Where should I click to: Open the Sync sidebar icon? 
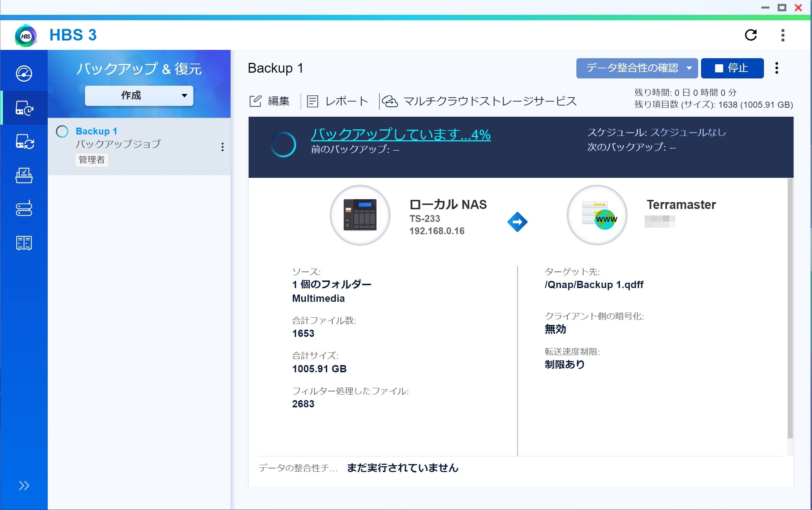pos(24,141)
